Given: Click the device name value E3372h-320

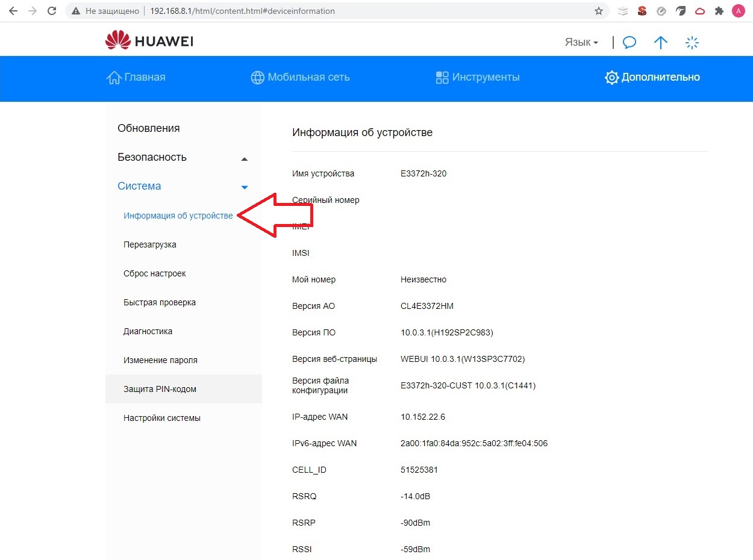Looking at the screenshot, I should point(423,173).
